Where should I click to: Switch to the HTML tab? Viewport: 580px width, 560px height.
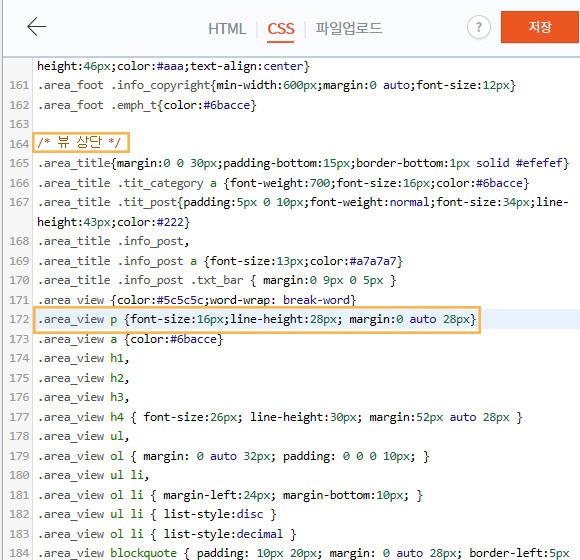point(227,29)
